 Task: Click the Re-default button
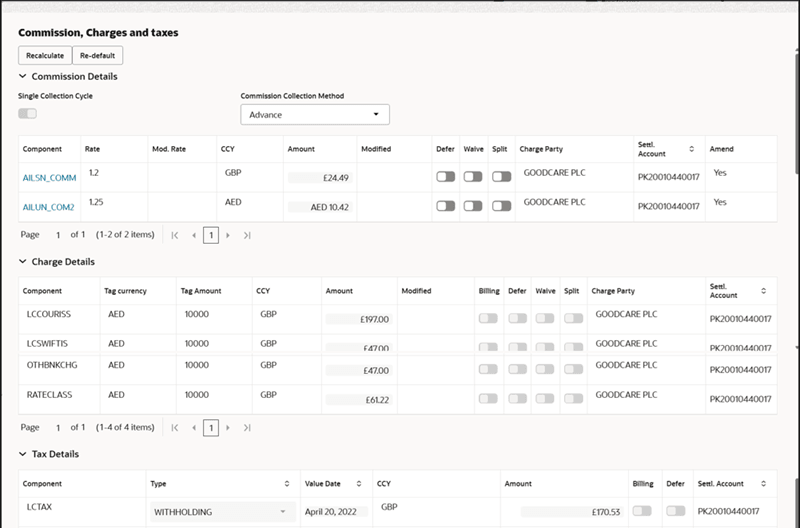click(97, 55)
